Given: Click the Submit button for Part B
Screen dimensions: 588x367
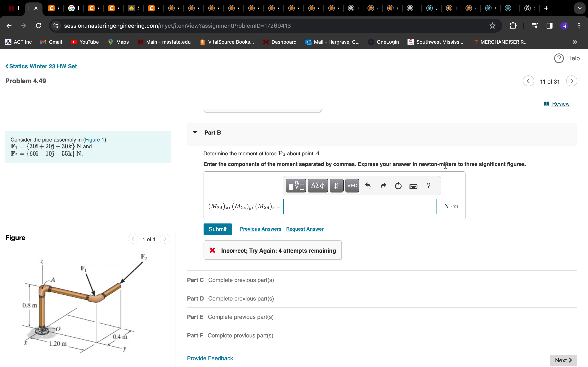Looking at the screenshot, I should (218, 229).
